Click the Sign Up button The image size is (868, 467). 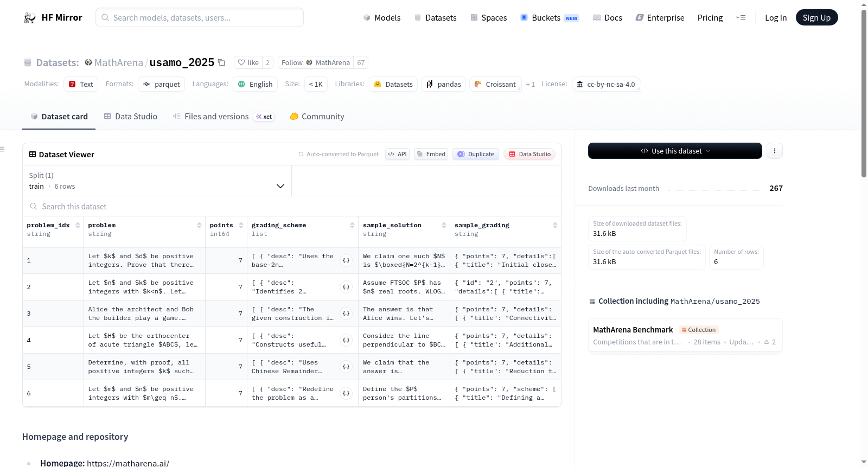click(816, 18)
